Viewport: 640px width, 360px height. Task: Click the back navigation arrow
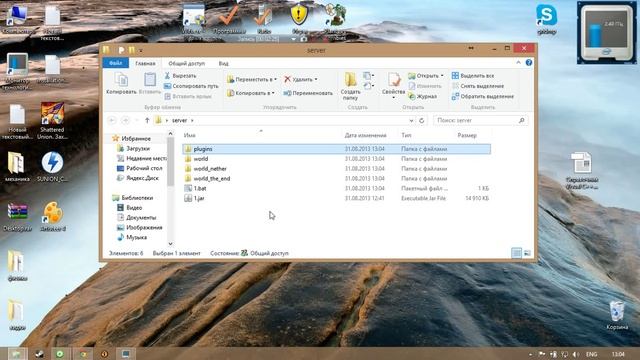coord(112,120)
